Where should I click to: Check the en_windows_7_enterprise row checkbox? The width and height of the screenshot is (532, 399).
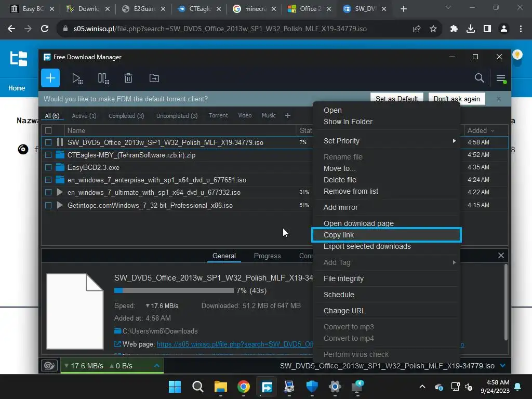[48, 179]
